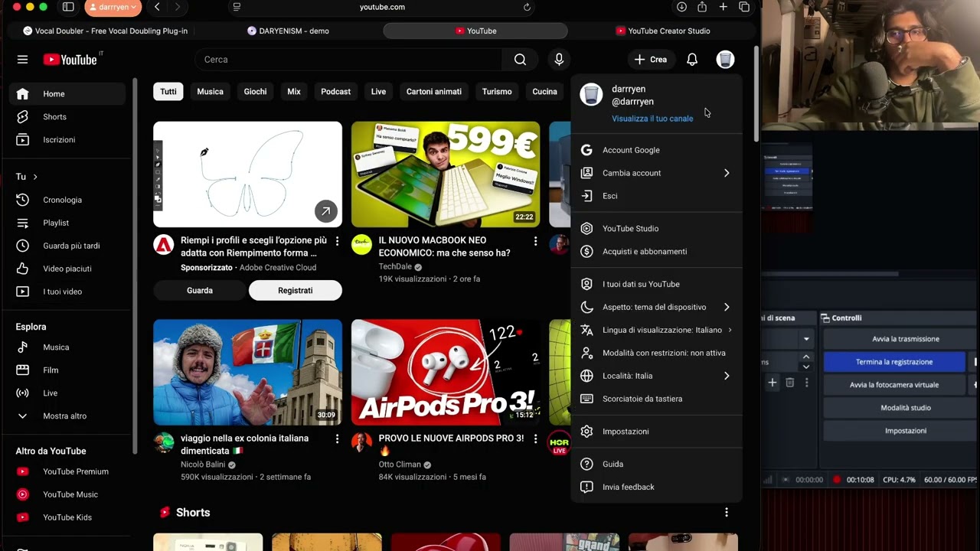Open the Nicolò Balini colonia italiana thumbnail
This screenshot has width=980, height=551.
[x=247, y=373]
